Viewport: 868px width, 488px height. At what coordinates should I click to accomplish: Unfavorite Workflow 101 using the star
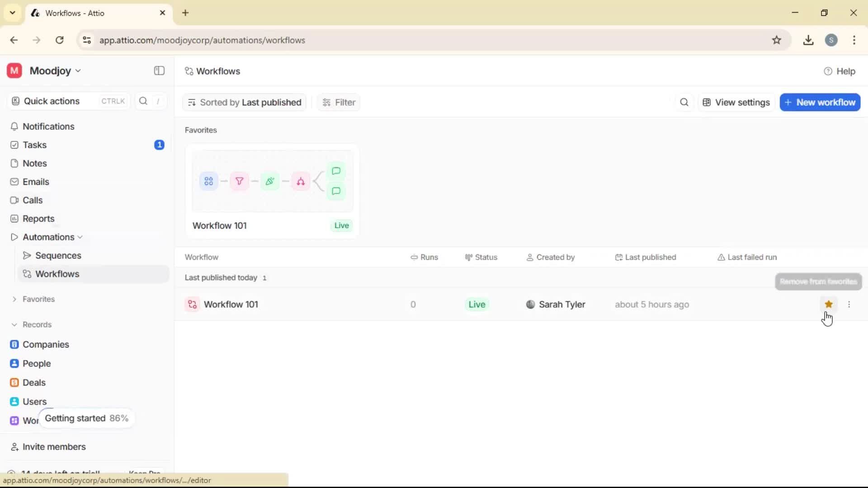pyautogui.click(x=828, y=304)
